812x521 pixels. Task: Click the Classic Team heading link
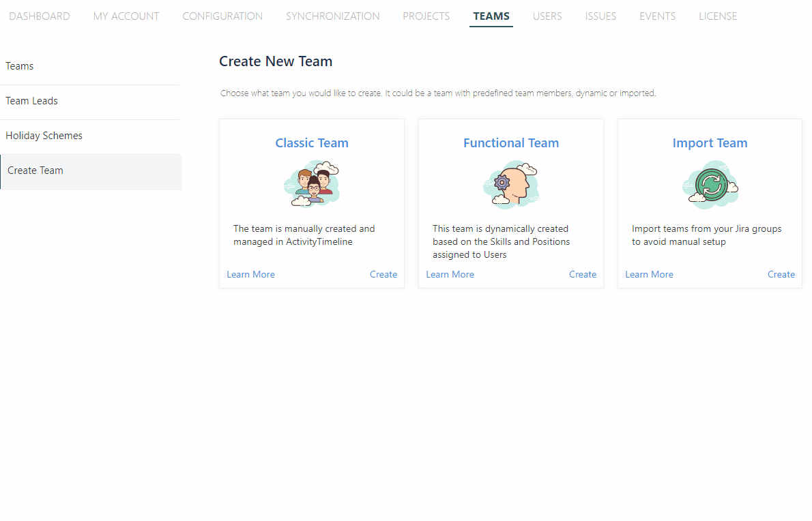(x=312, y=143)
